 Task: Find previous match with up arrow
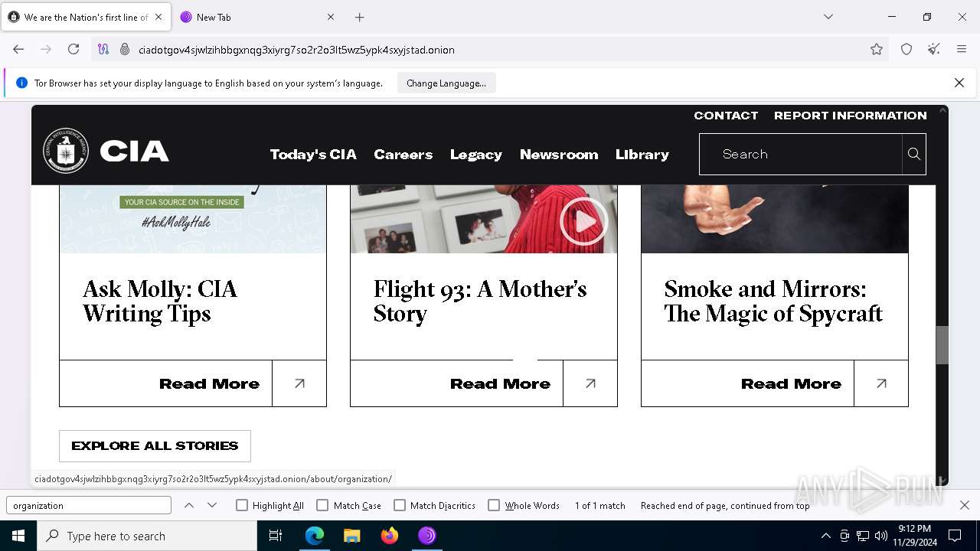(189, 505)
